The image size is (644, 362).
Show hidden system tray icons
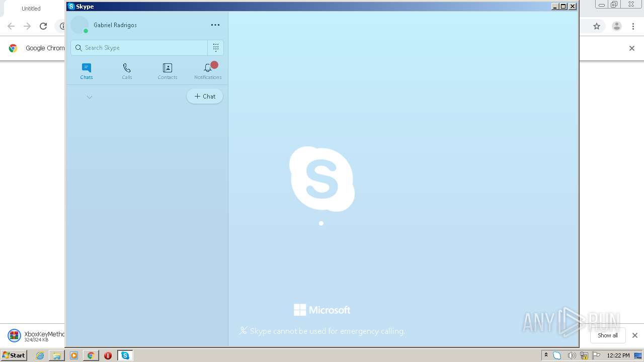(x=546, y=355)
